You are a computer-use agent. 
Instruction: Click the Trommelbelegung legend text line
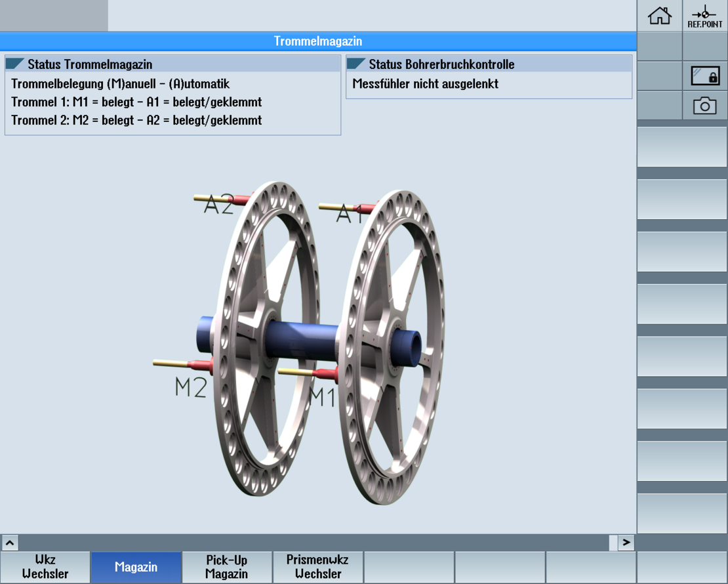pos(120,83)
